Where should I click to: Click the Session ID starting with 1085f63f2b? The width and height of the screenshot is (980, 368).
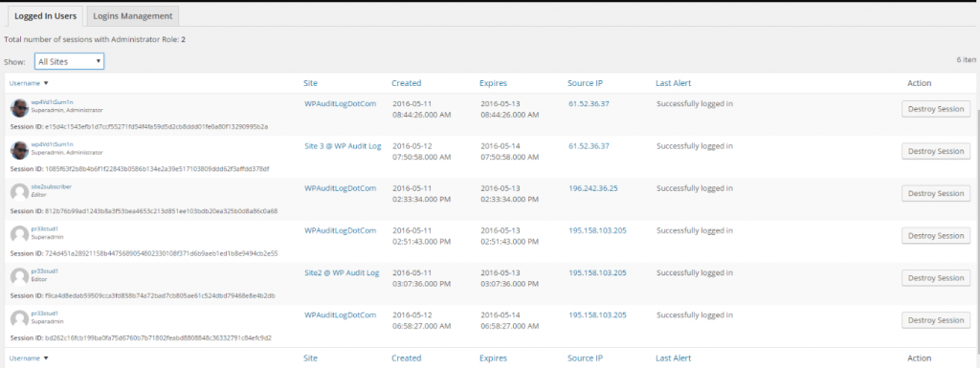(x=158, y=168)
